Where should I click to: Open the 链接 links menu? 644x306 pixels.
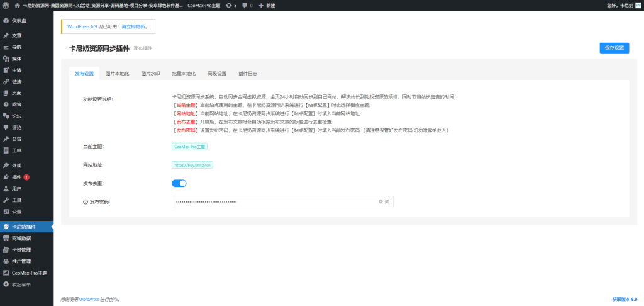(26, 81)
